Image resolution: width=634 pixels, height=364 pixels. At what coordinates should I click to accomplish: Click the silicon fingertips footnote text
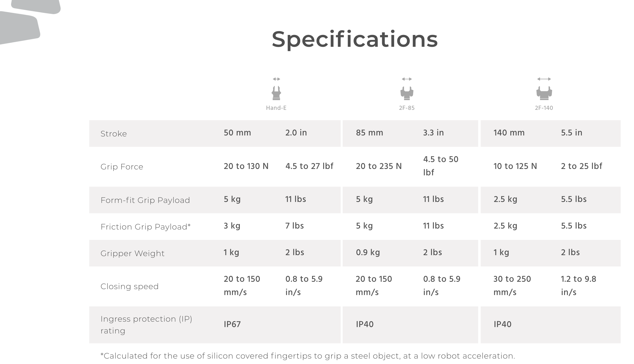[308, 356]
